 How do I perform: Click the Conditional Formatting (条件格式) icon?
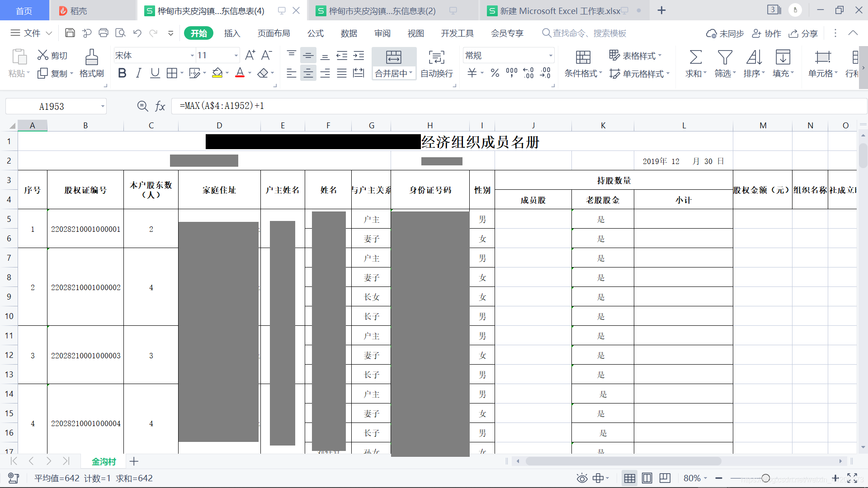click(583, 57)
